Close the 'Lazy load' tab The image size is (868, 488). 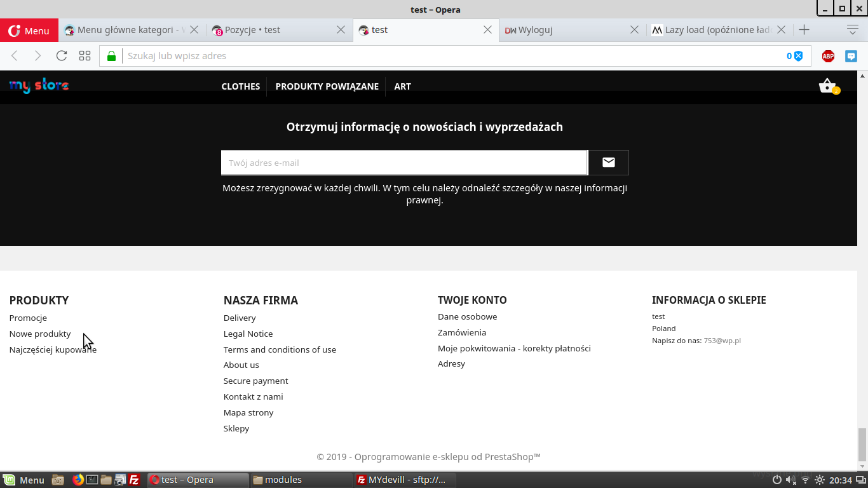[781, 30]
